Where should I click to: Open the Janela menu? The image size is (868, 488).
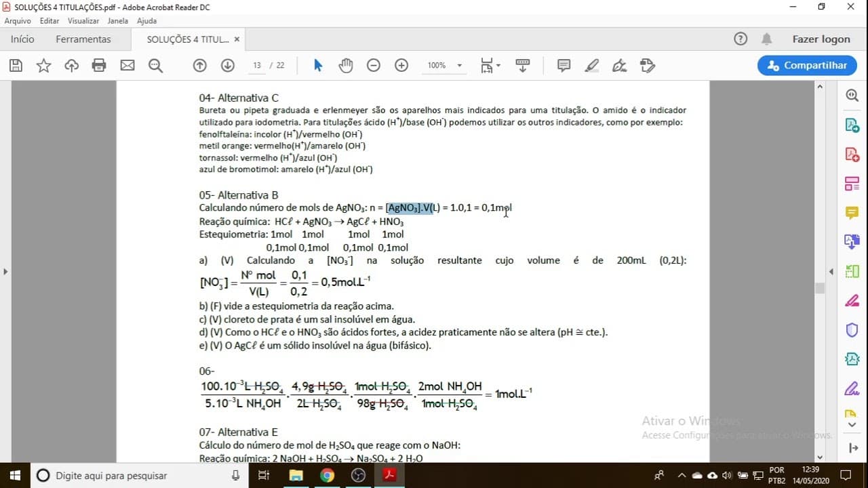[x=118, y=21]
